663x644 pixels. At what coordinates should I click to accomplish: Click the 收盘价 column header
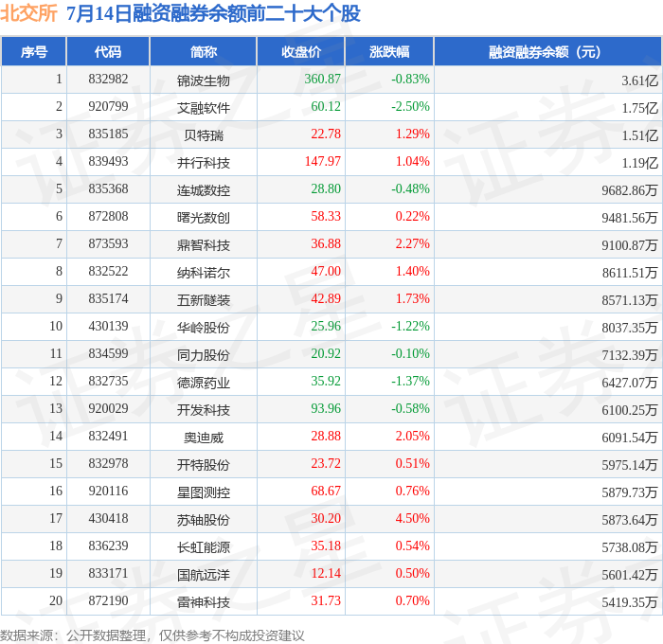tap(301, 52)
